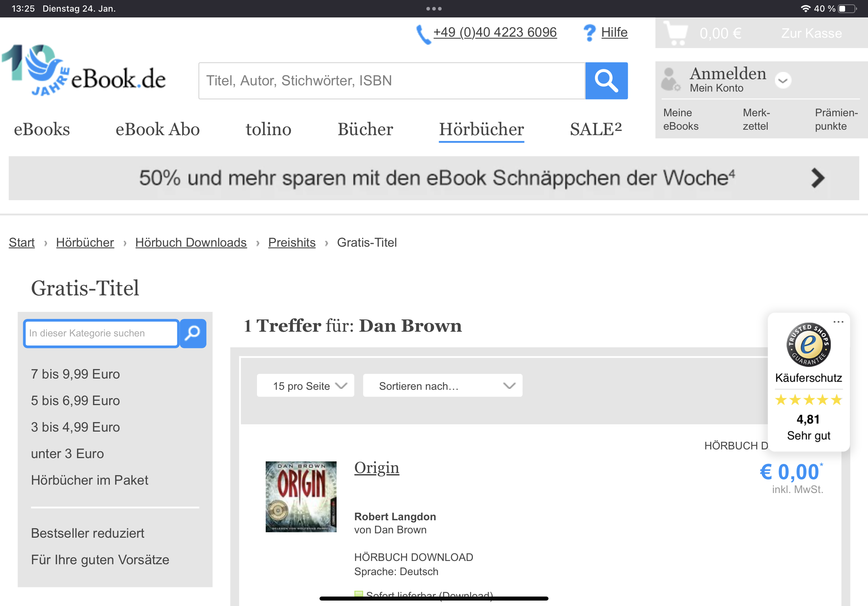
Task: Click the Preishits breadcrumb link
Action: (x=292, y=243)
